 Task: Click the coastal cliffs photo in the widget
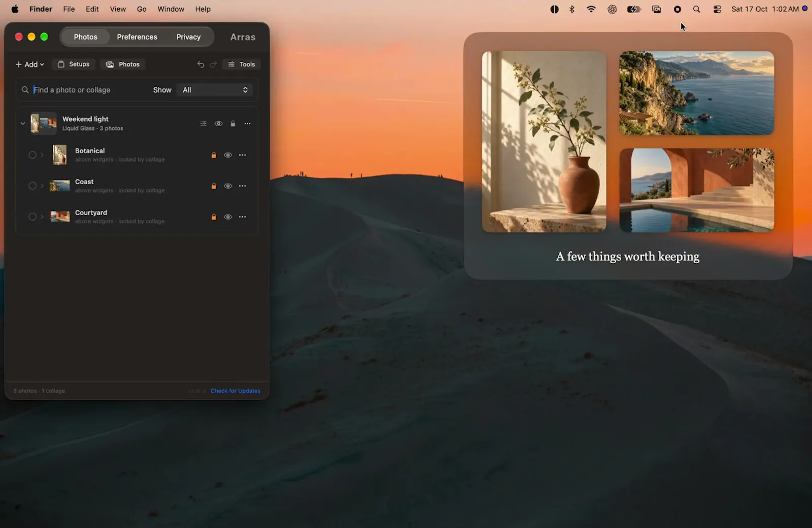(x=697, y=93)
